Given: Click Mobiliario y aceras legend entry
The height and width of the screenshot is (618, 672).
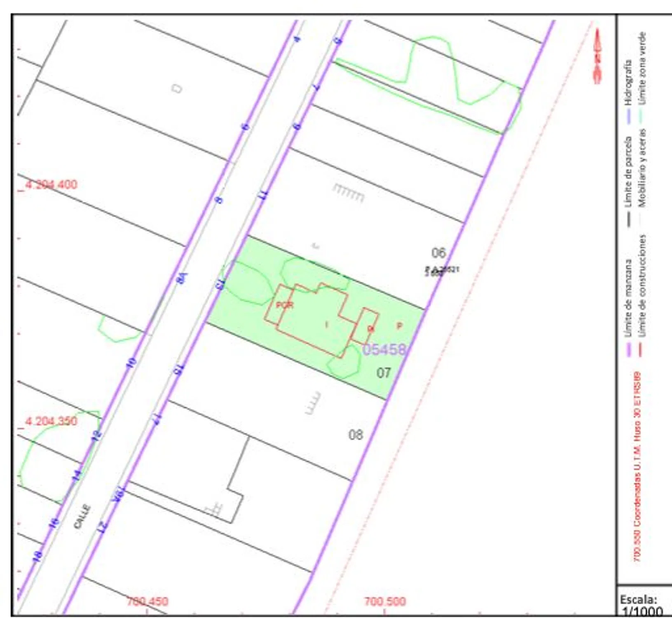Looking at the screenshot, I should coord(642,168).
